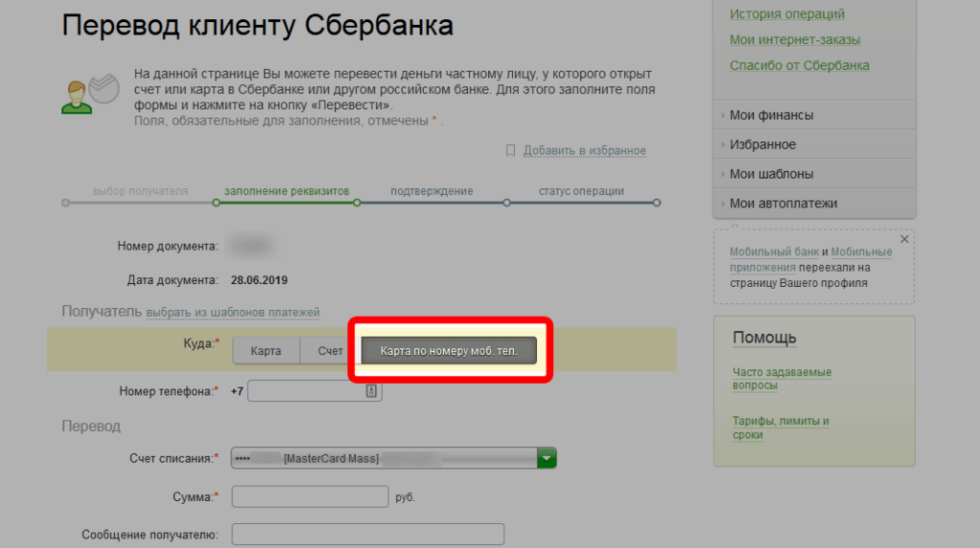Expand the Мои автоплатежи section
Viewport: 980px width, 548px height.
click(814, 203)
